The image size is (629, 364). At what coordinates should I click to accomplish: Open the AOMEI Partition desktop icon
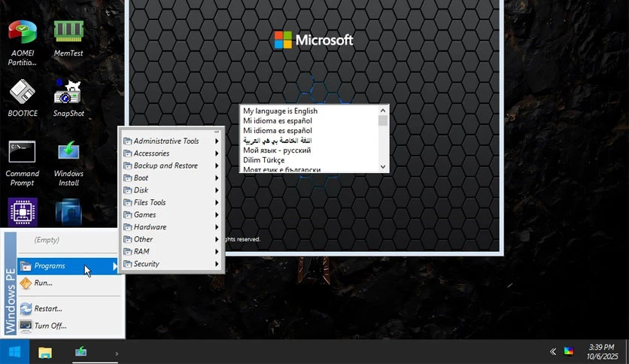pyautogui.click(x=23, y=43)
